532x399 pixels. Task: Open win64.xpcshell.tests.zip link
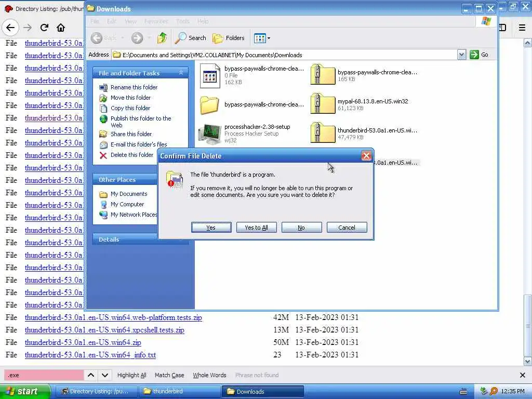[x=104, y=330]
